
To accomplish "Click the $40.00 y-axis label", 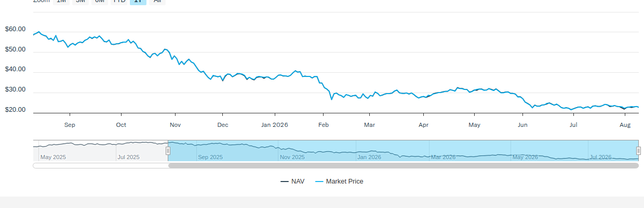I will point(15,69).
